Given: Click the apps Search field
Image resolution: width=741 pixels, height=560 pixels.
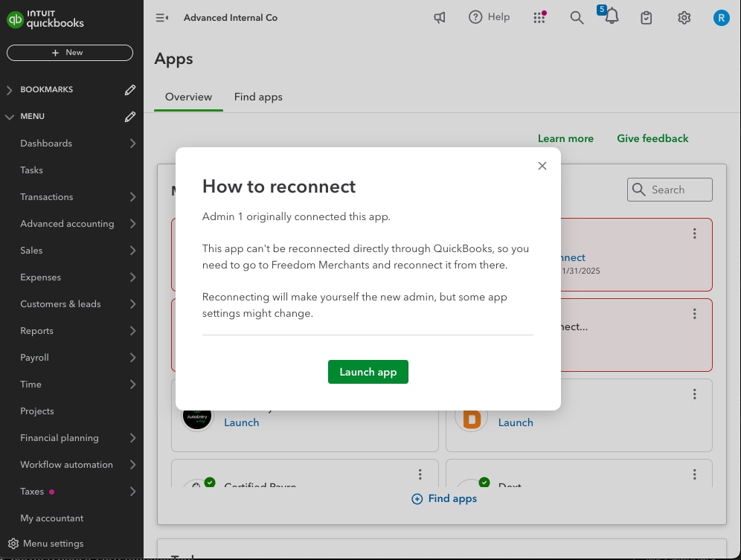Looking at the screenshot, I should click(670, 190).
